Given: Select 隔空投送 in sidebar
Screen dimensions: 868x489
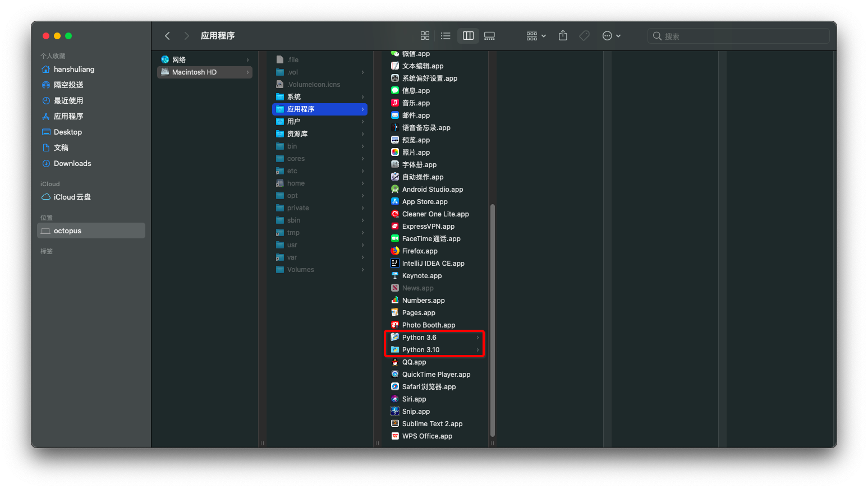Looking at the screenshot, I should coord(91,85).
